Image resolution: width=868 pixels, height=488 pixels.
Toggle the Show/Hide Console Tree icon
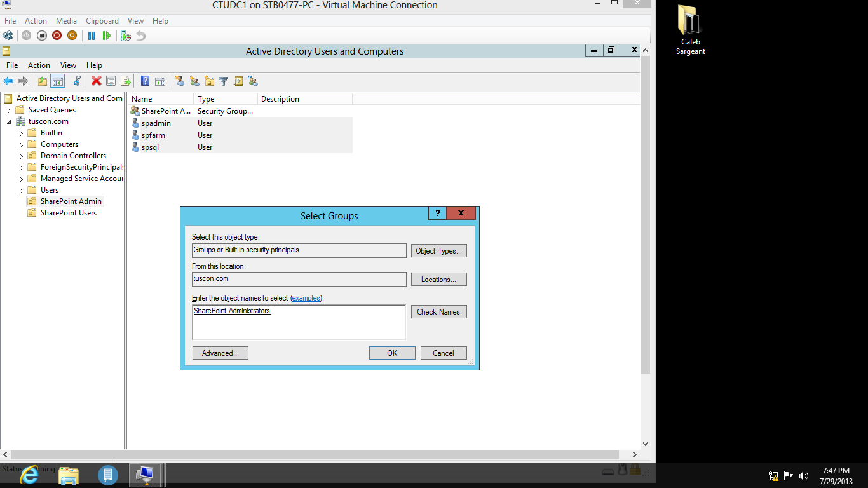[x=58, y=81]
